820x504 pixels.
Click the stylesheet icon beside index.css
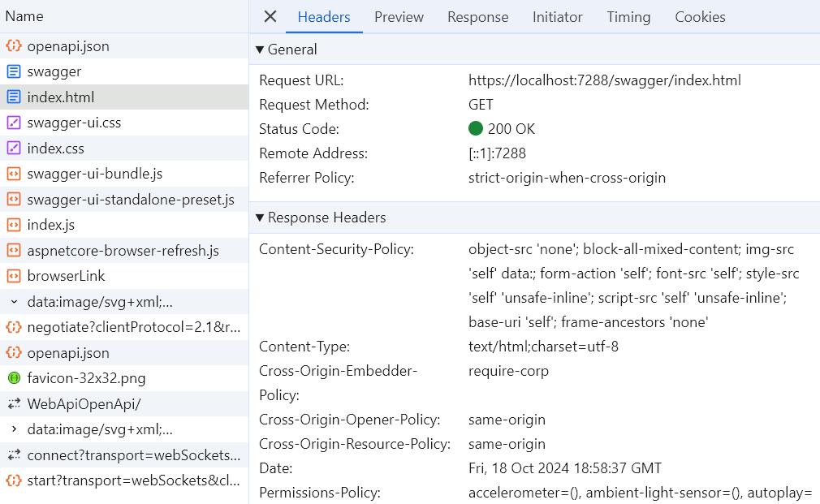tap(14, 149)
